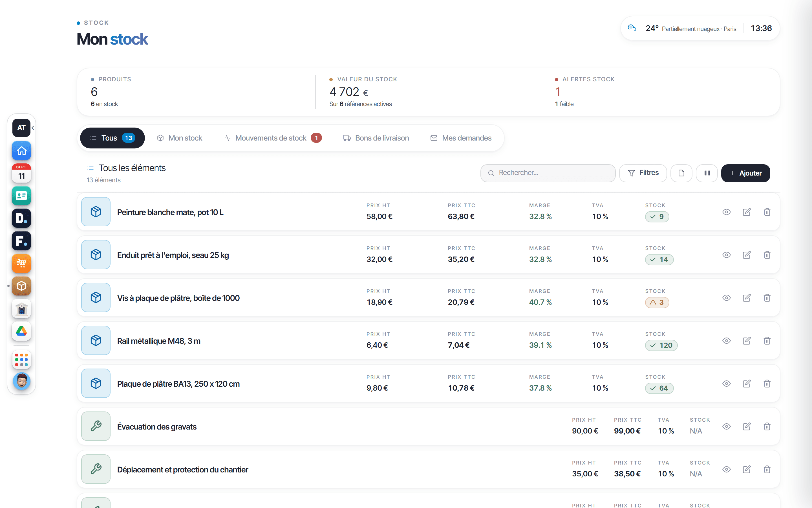The height and width of the screenshot is (508, 812).
Task: Open Plaque de plâtre BA13 product thumbnail
Action: [96, 383]
